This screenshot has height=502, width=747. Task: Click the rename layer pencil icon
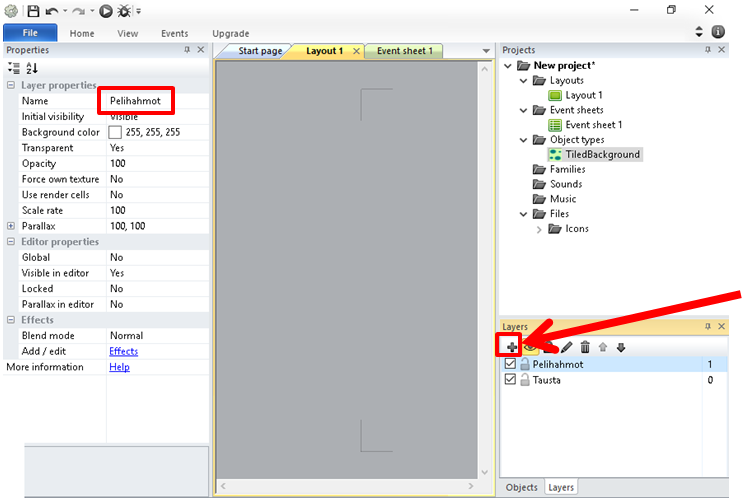pos(567,347)
